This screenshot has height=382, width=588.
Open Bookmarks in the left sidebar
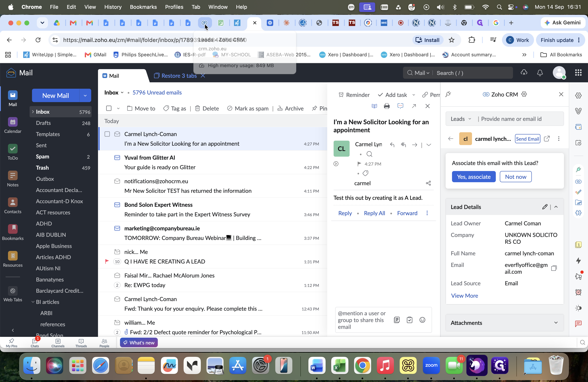(x=13, y=233)
